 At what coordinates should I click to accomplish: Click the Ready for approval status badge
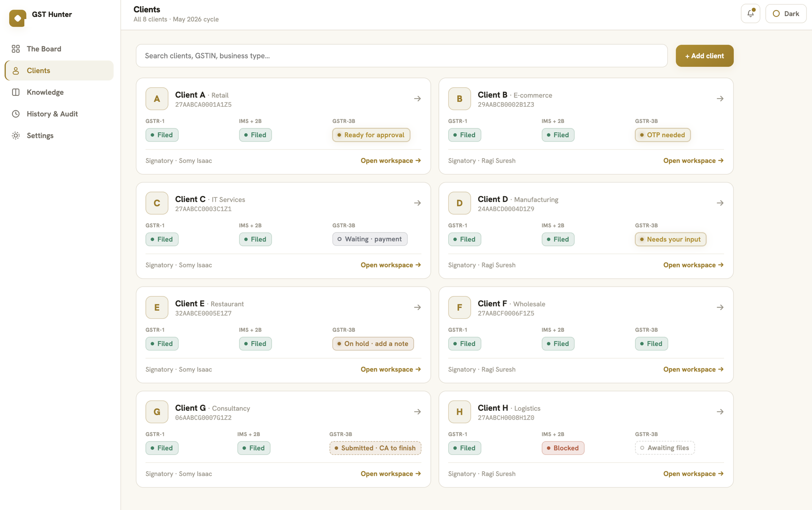pos(371,135)
